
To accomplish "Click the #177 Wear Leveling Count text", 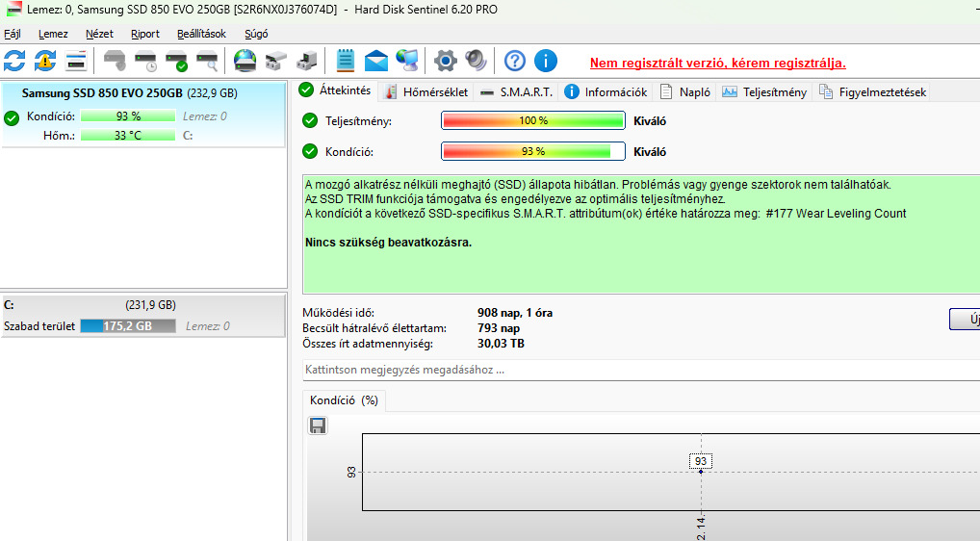I will (x=836, y=214).
